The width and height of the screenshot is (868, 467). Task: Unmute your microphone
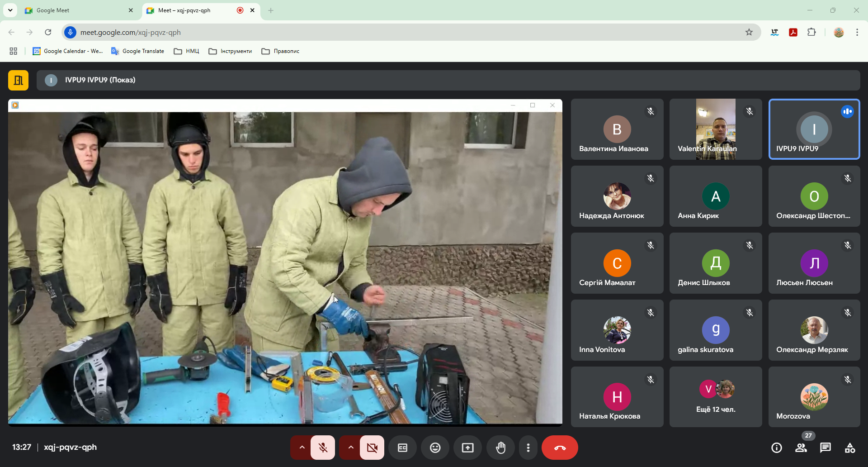tap(323, 448)
